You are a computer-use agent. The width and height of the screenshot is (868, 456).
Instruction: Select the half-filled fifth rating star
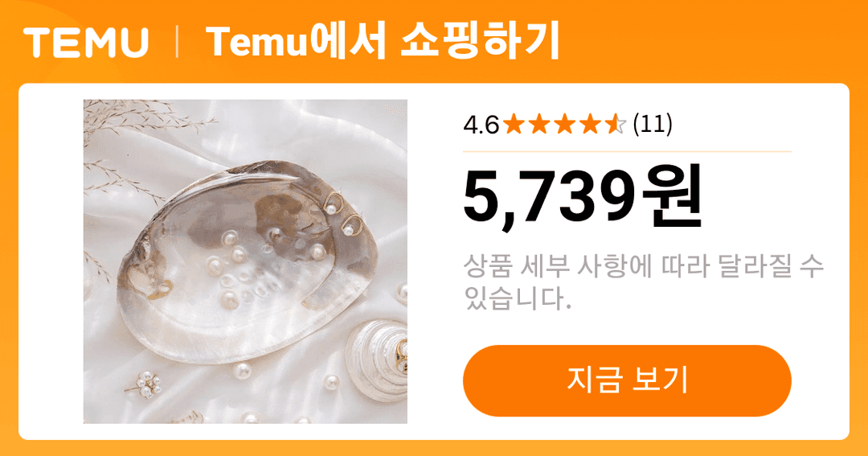coord(615,124)
